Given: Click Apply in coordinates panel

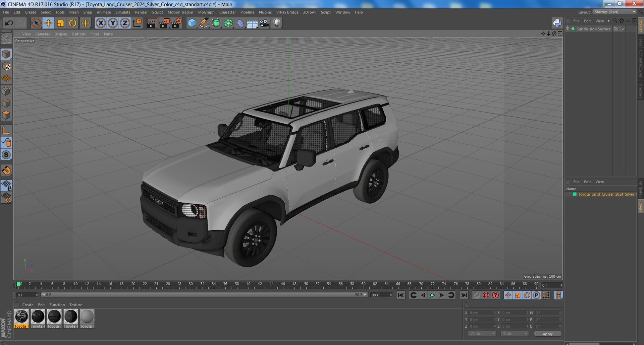Looking at the screenshot, I should 547,334.
